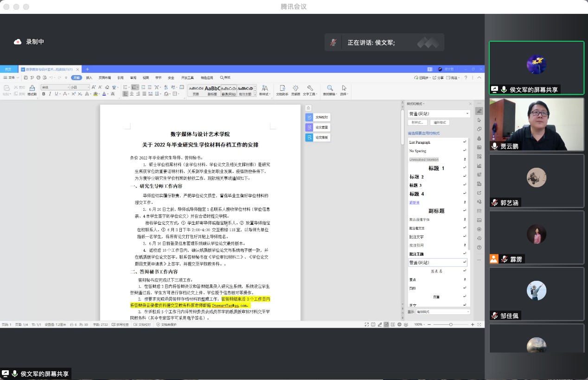
Task: Open the 开发工具 ribbon tab
Action: click(x=187, y=77)
